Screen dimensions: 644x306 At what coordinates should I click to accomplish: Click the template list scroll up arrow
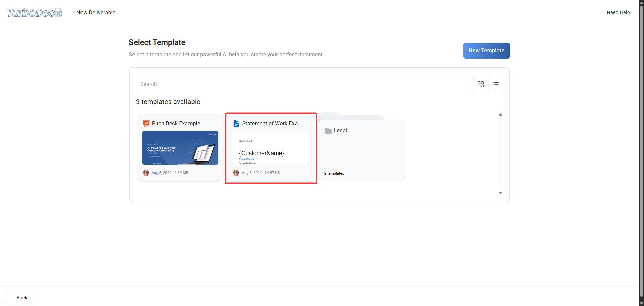pyautogui.click(x=500, y=115)
